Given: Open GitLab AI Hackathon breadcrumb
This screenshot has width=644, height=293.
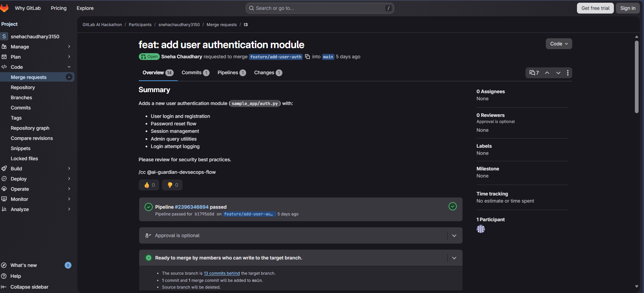Looking at the screenshot, I should pos(102,25).
